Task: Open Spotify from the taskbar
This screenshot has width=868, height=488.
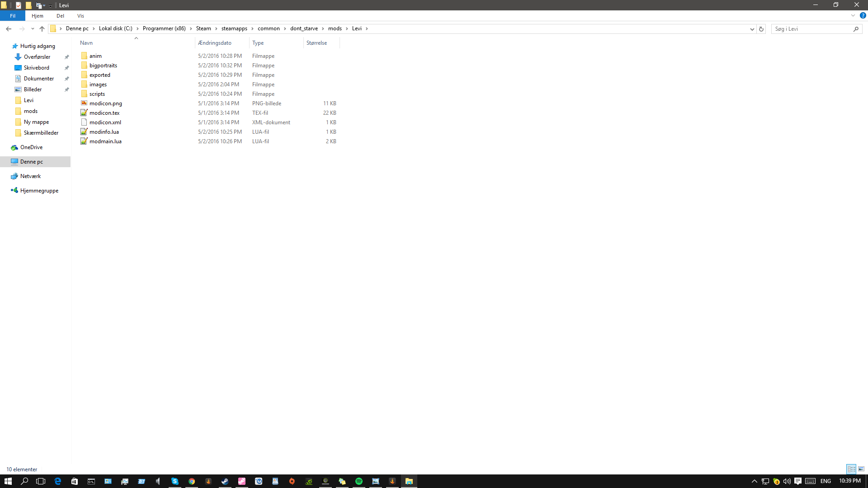Action: (359, 481)
